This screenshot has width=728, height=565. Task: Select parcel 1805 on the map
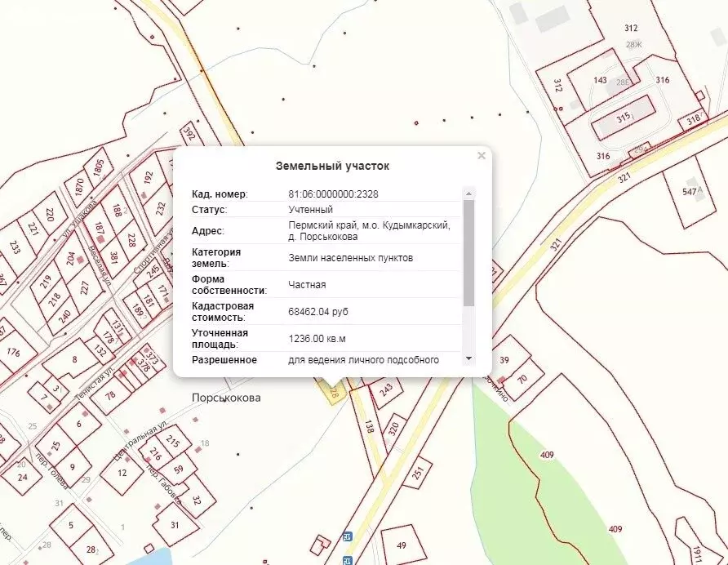point(99,168)
